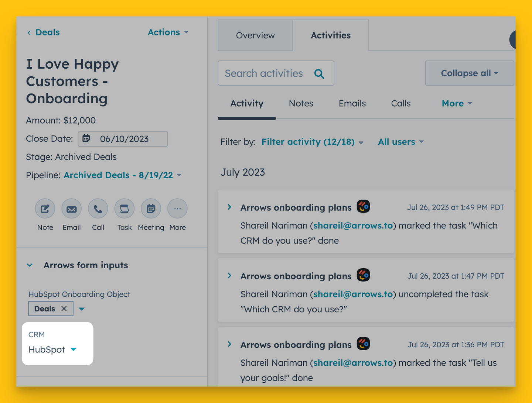Log a Call with the phone icon
Screen dimensions: 532x403
(x=98, y=209)
